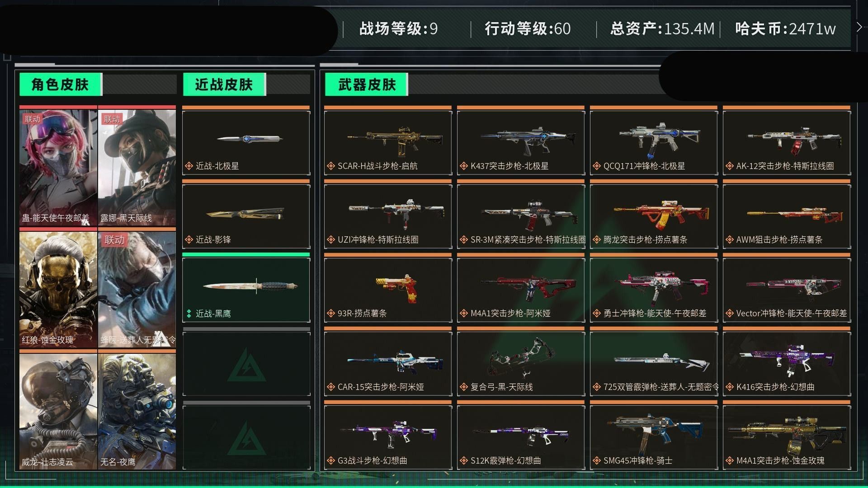
Task: Open the 红狼-蚀金玫瑰 character portrait
Action: click(x=58, y=289)
